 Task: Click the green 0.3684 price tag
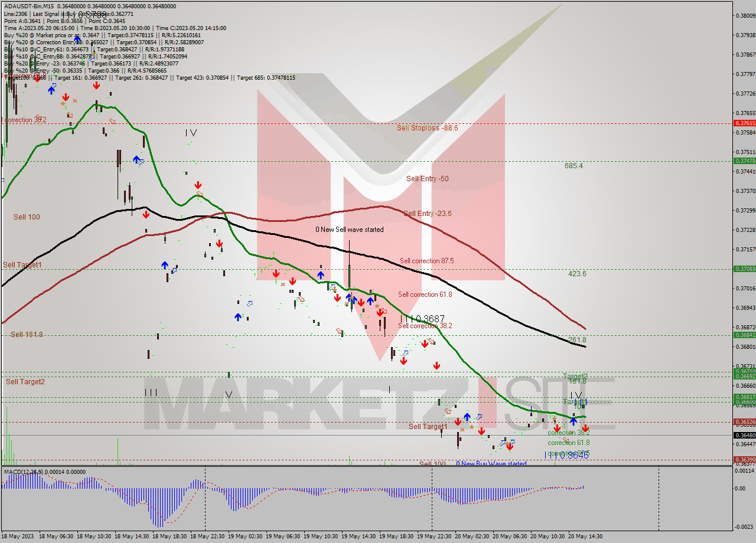[744, 335]
